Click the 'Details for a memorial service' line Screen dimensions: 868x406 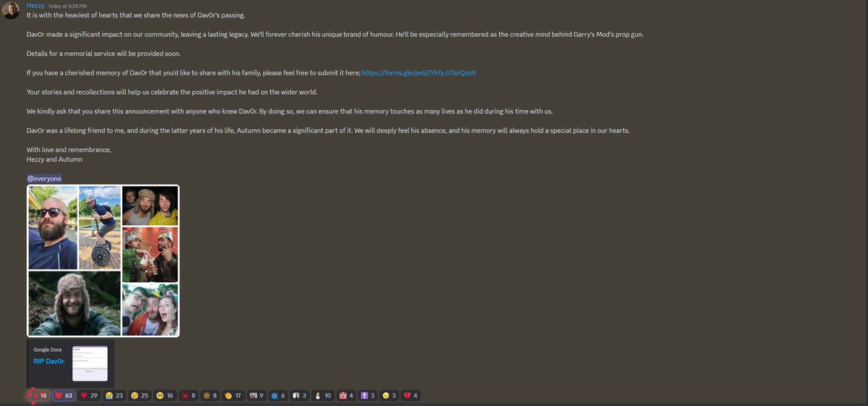pyautogui.click(x=103, y=54)
